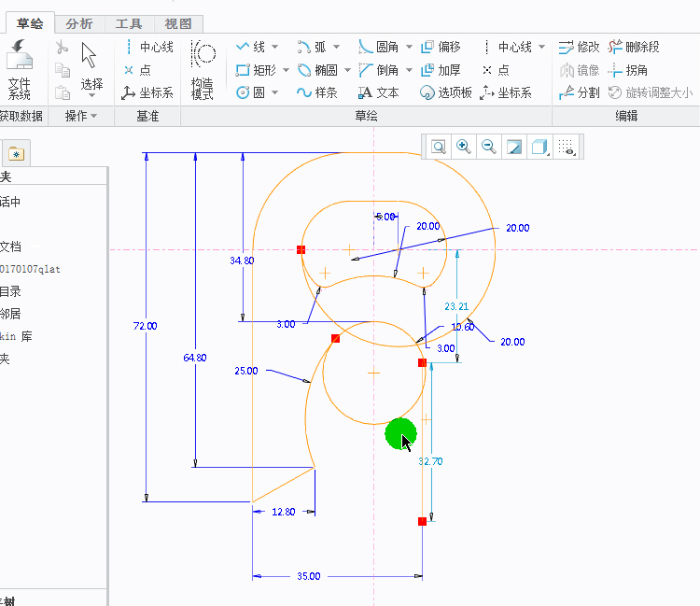The width and height of the screenshot is (700, 606).
Task: Click the 基准 group label
Action: click(147, 116)
